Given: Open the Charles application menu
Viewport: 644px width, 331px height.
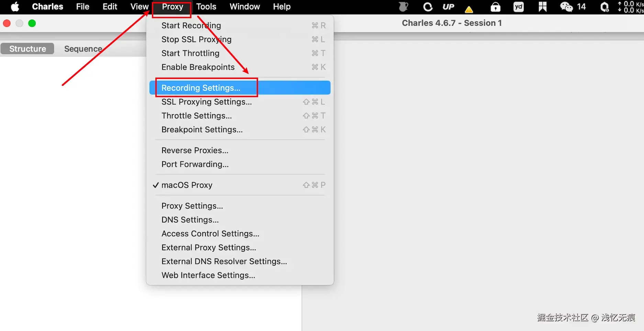Looking at the screenshot, I should (47, 7).
